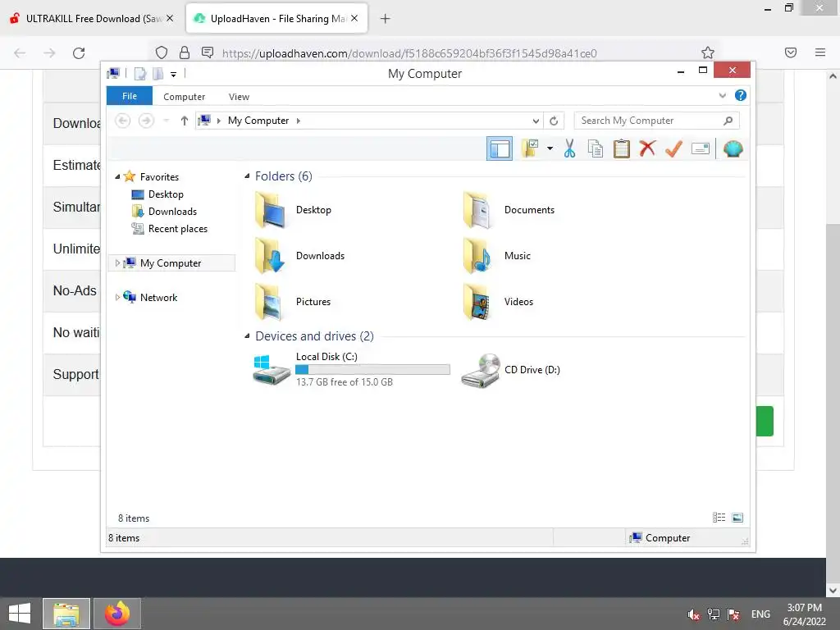Viewport: 840px width, 630px height.
Task: Refresh the My Computer view
Action: click(x=554, y=121)
